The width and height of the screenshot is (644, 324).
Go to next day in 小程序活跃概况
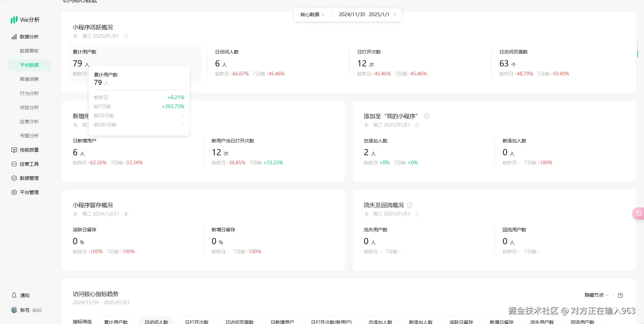(126, 36)
